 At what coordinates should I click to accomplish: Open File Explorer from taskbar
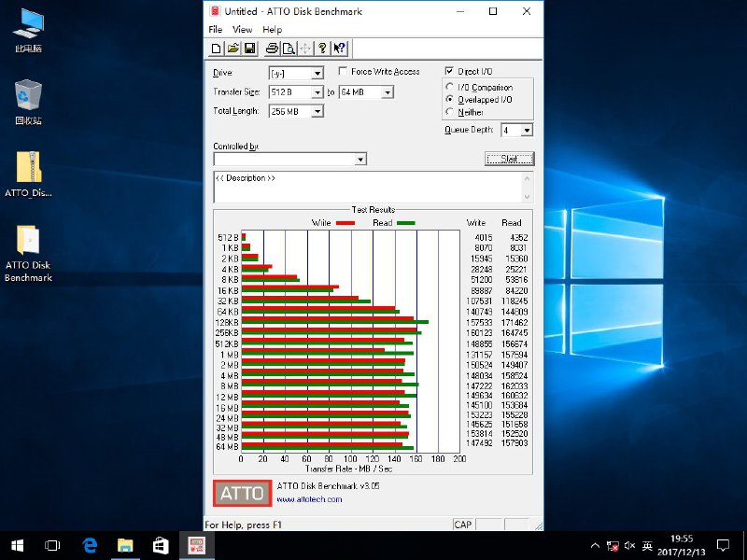pyautogui.click(x=125, y=545)
